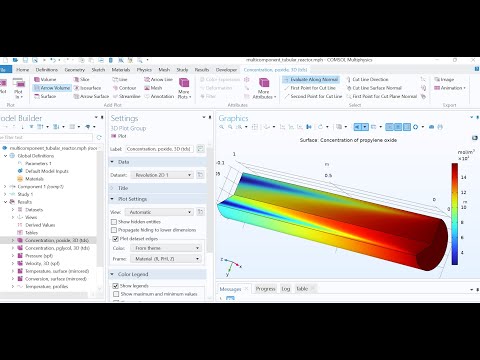This screenshot has height=360, width=480.
Task: Open the Home ribbon tab
Action: click(22, 70)
